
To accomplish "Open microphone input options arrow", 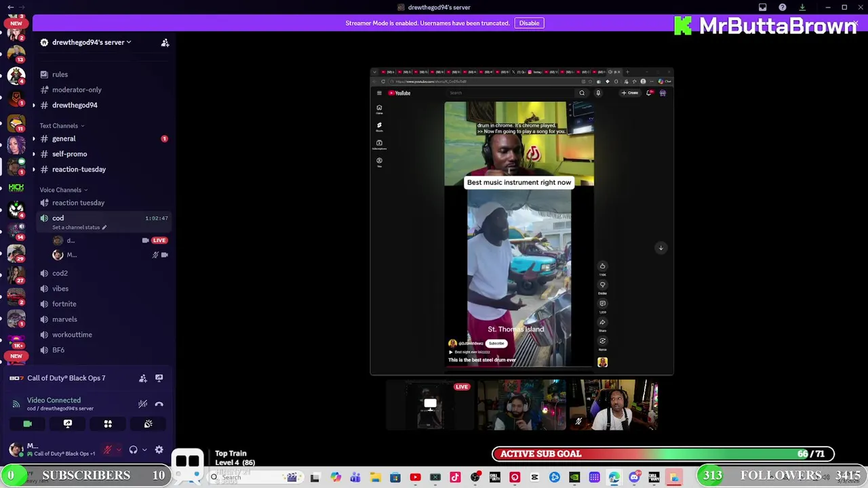I will click(119, 450).
